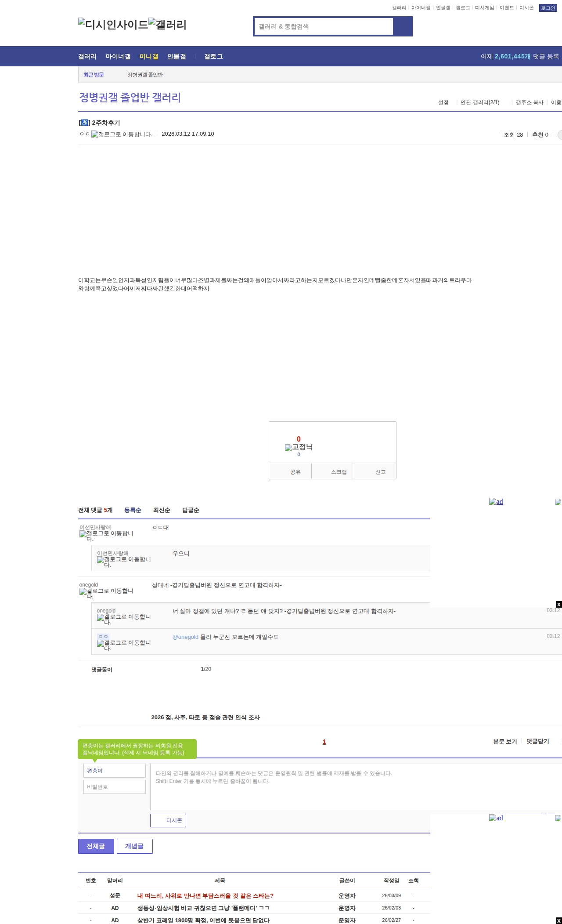Open the 2026 점, 사주, 타로 survey link
The width and height of the screenshot is (562, 924).
click(205, 717)
